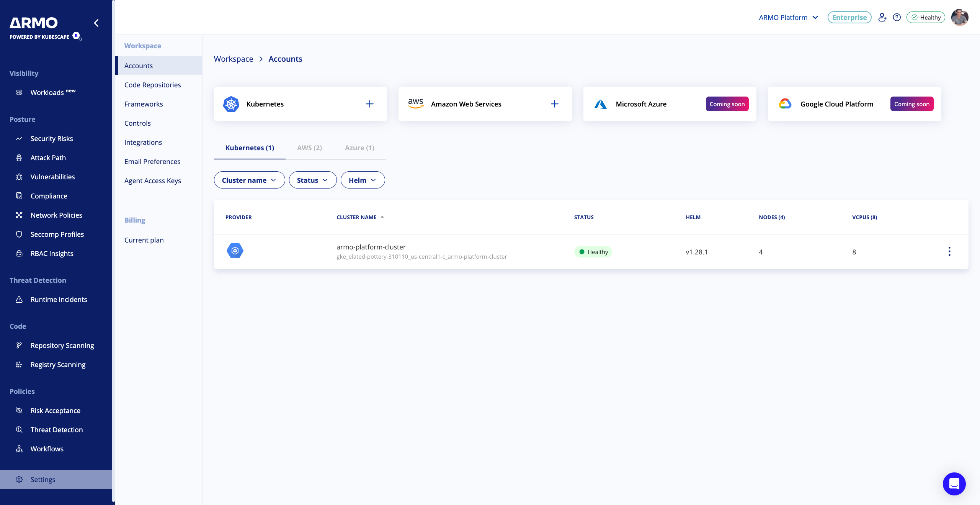Viewport: 980px width, 505px height.
Task: Click the Helm column header
Action: click(x=693, y=217)
